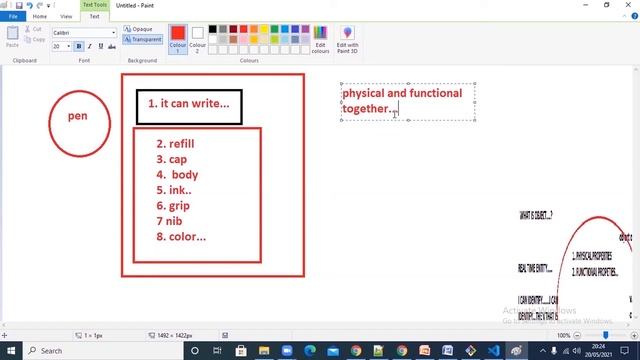Viewport: 640px width, 360px height.
Task: Pick the purple colour swatch
Action: [306, 29]
